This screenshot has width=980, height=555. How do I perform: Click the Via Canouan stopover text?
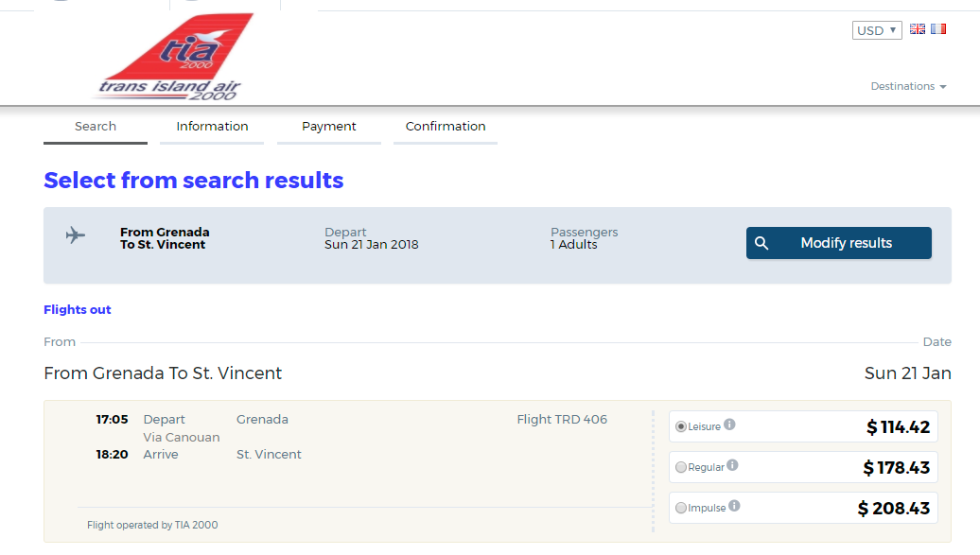182,438
